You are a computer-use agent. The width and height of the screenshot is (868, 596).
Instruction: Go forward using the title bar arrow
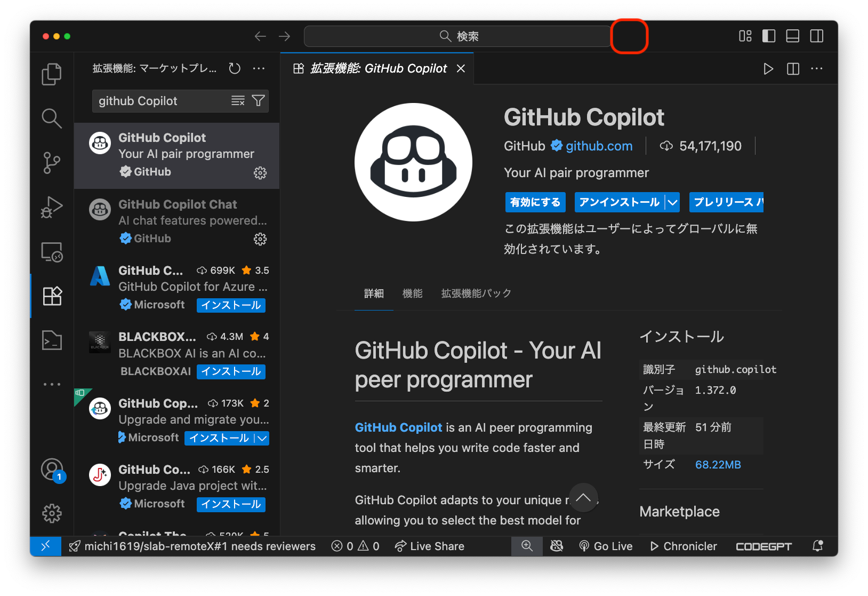point(285,36)
